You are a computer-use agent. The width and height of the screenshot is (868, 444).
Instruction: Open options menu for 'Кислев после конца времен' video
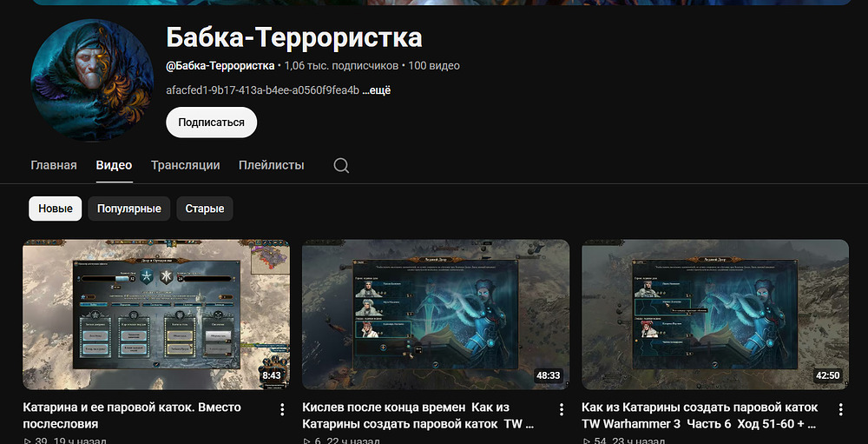562,409
